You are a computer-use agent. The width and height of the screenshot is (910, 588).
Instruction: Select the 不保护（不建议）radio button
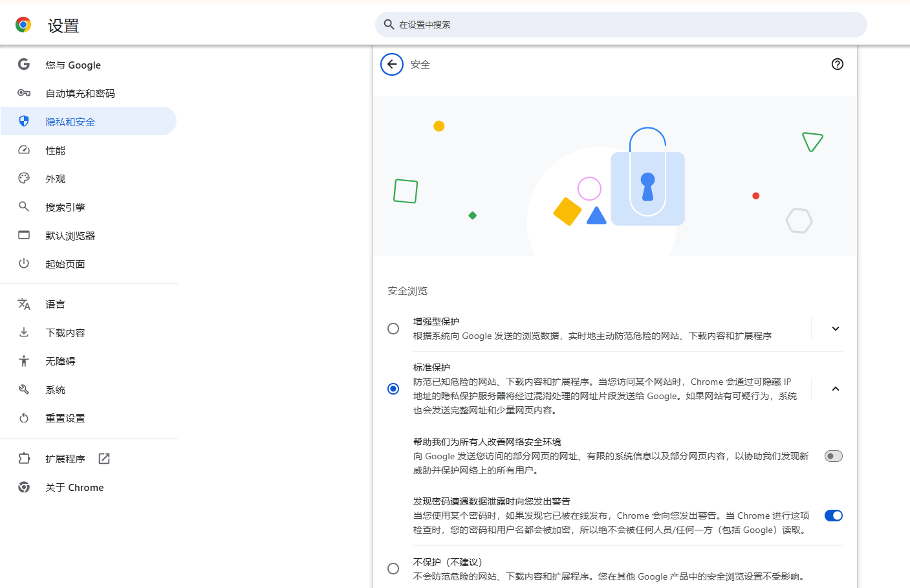tap(393, 569)
